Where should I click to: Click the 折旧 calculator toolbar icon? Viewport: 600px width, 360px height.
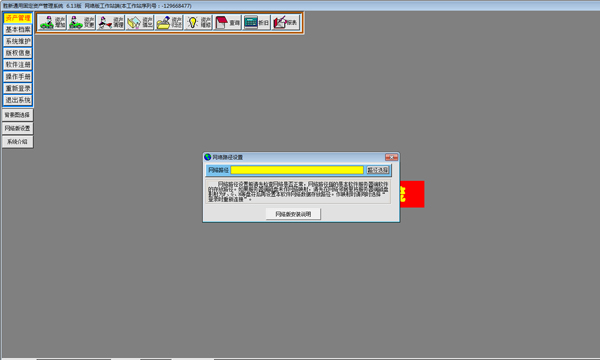tap(256, 23)
